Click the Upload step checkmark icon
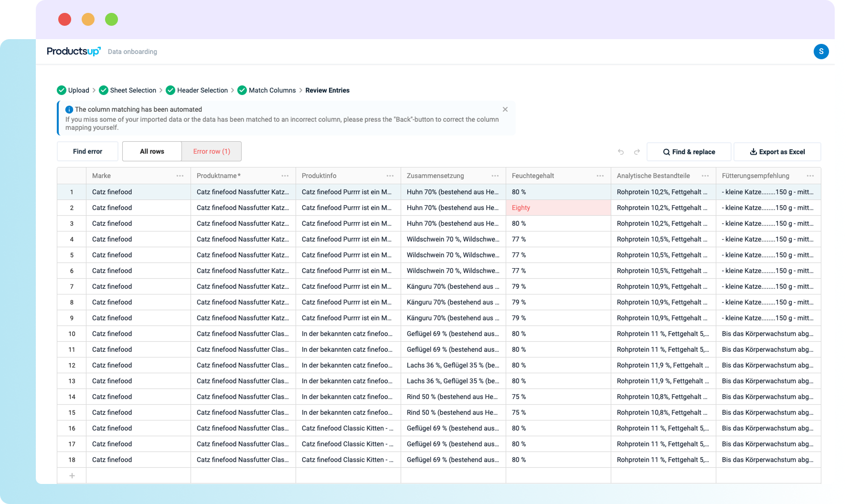Image resolution: width=850 pixels, height=504 pixels. pyautogui.click(x=62, y=90)
